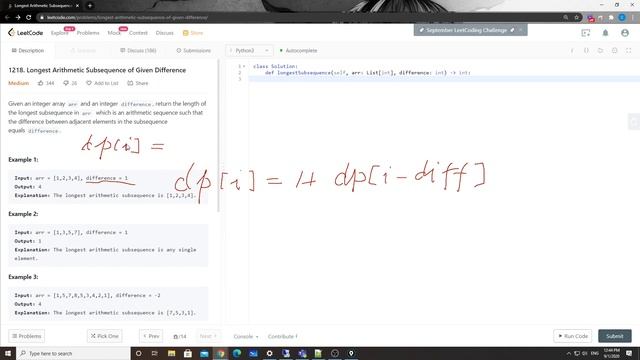Toggle the Autocomplete indicator
The image size is (640, 360).
pos(298,51)
